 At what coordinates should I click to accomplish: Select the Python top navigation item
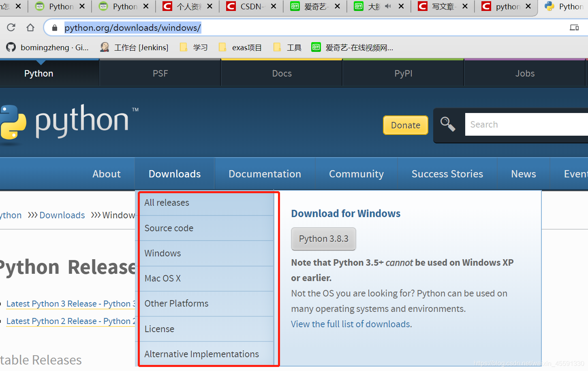[39, 73]
